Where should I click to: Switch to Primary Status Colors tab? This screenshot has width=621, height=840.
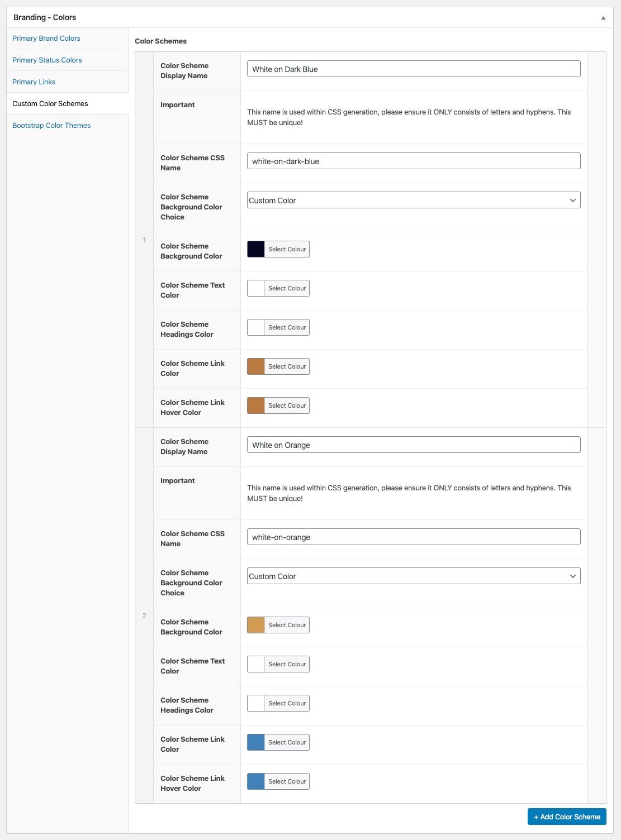pos(47,60)
